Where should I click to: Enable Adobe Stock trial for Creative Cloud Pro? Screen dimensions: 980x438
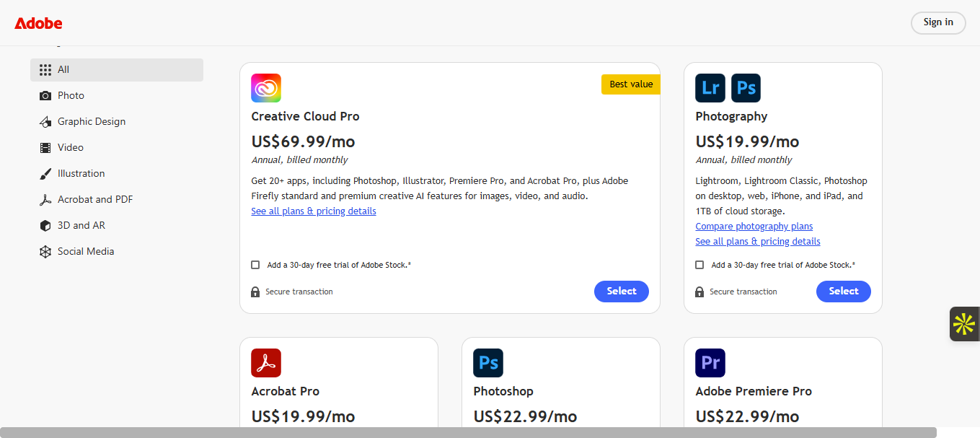coord(255,265)
